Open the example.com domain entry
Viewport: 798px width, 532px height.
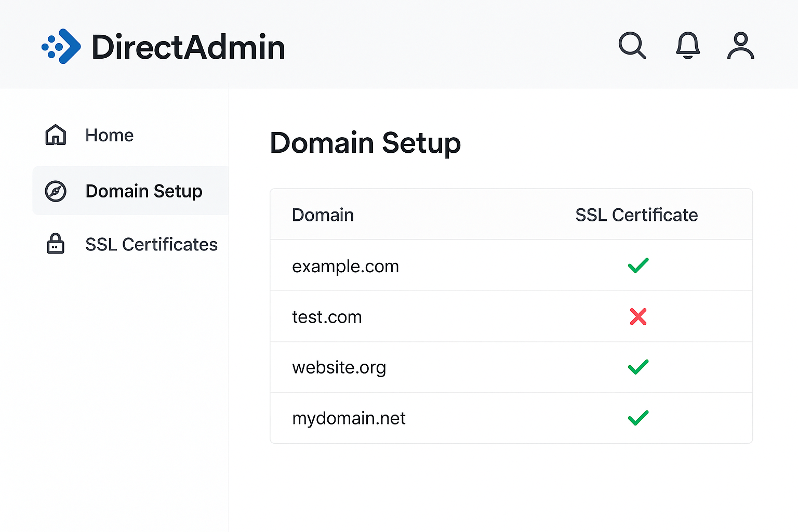(x=345, y=266)
